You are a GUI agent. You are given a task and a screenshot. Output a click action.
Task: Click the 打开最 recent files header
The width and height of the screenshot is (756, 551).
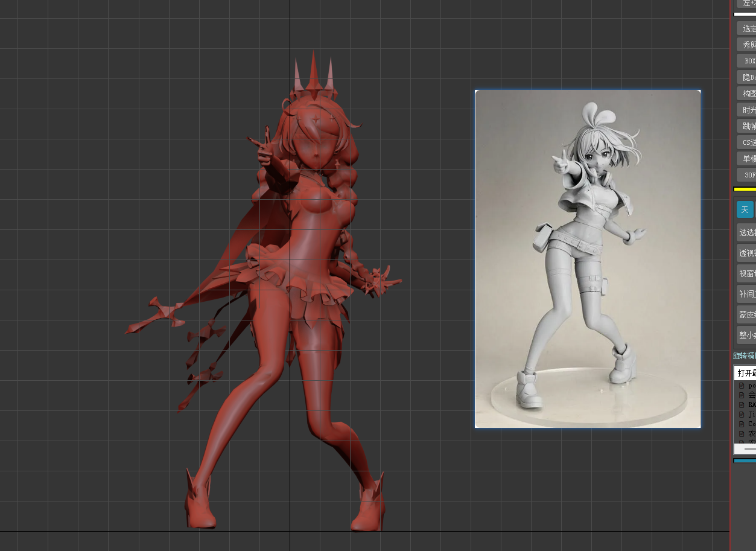pyautogui.click(x=746, y=373)
